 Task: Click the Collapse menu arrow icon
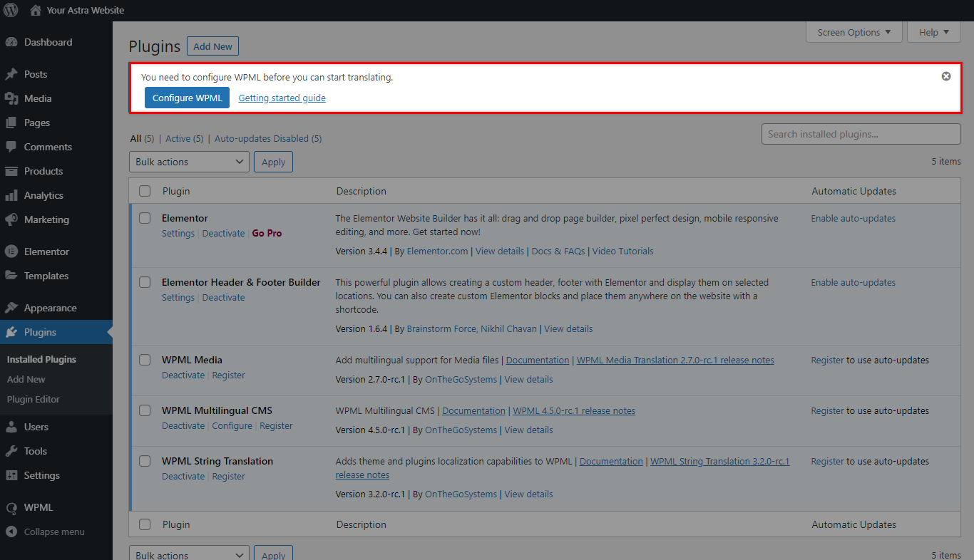tap(11, 532)
